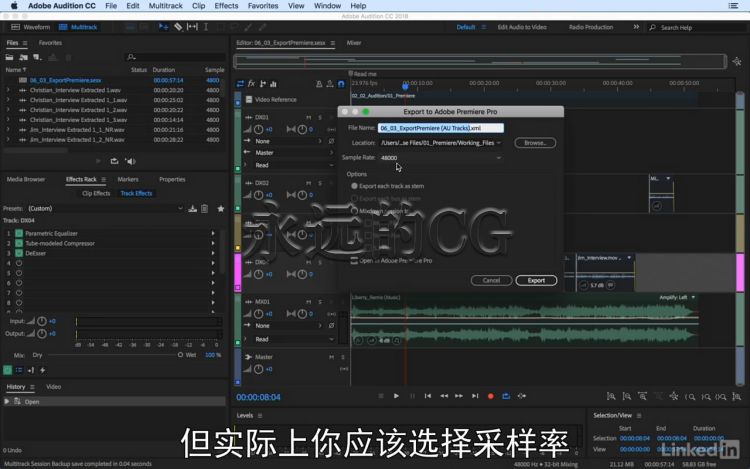Toggle power of empty effect slot 4
Screen dimensions: 750x469
(x=19, y=263)
